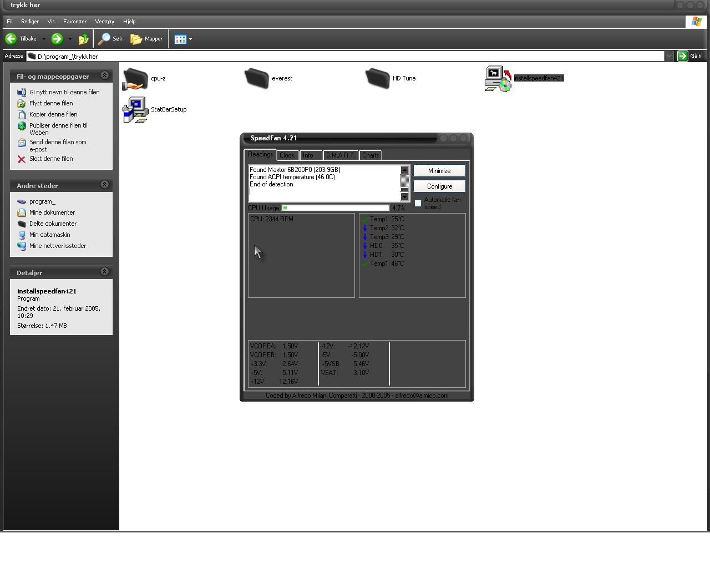Click the green forward arrow button
The image size is (710, 588).
coord(57,39)
